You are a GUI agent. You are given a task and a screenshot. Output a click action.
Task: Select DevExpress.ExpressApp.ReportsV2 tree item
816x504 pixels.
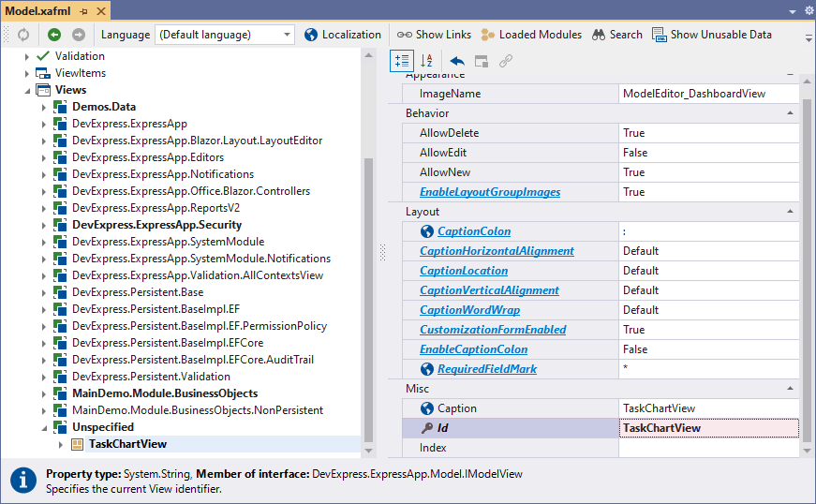(x=156, y=208)
